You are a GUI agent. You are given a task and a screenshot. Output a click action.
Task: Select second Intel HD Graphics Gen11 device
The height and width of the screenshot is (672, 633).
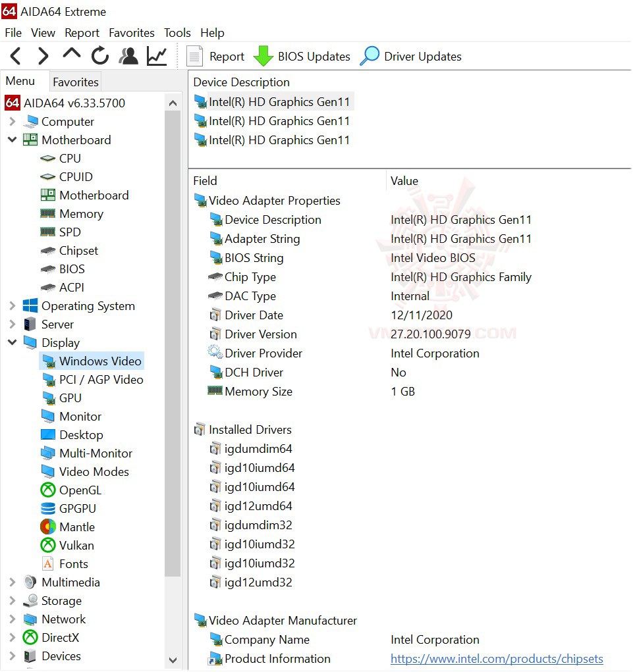tap(272, 121)
